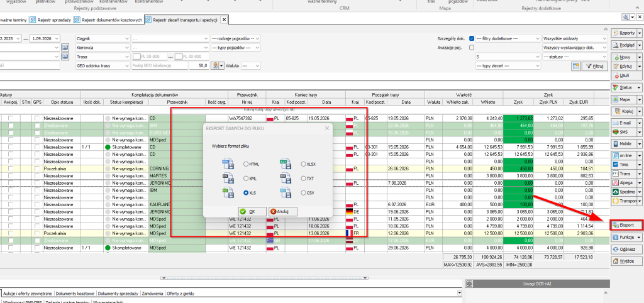This screenshot has height=303, width=644.
Task: Open the Wszystkie oddziały dropdown
Action: [x=575, y=38]
